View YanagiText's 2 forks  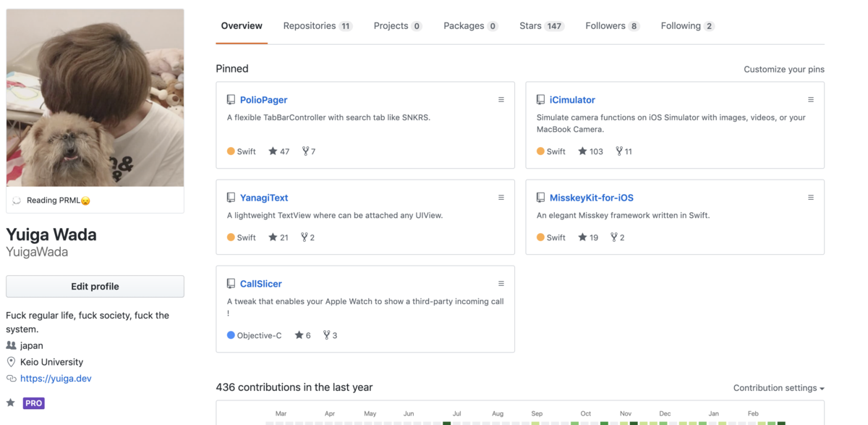point(308,237)
